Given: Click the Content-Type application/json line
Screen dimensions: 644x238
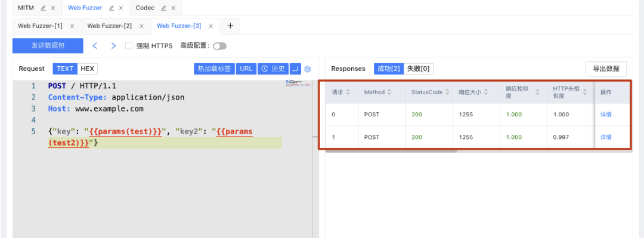Looking at the screenshot, I should [116, 97].
